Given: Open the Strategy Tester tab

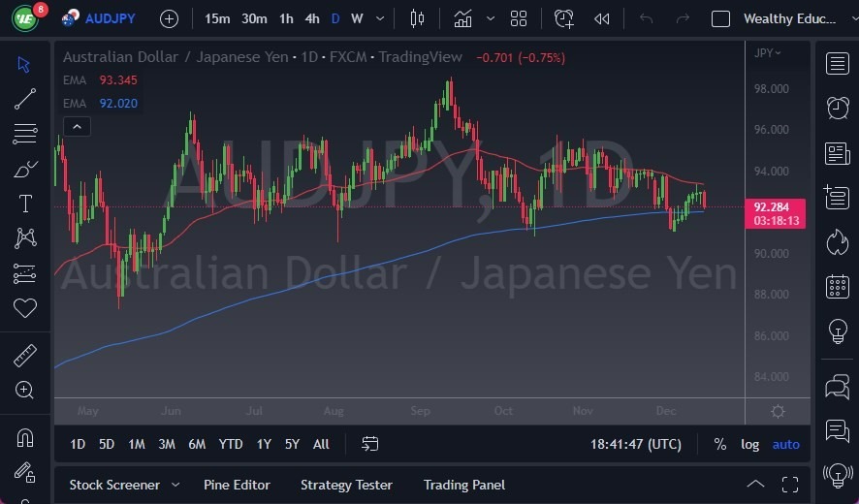Looking at the screenshot, I should pos(346,485).
